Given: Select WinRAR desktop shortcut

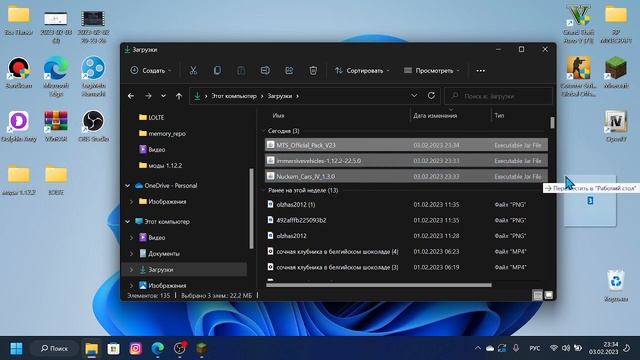Looking at the screenshot, I should coord(56,126).
